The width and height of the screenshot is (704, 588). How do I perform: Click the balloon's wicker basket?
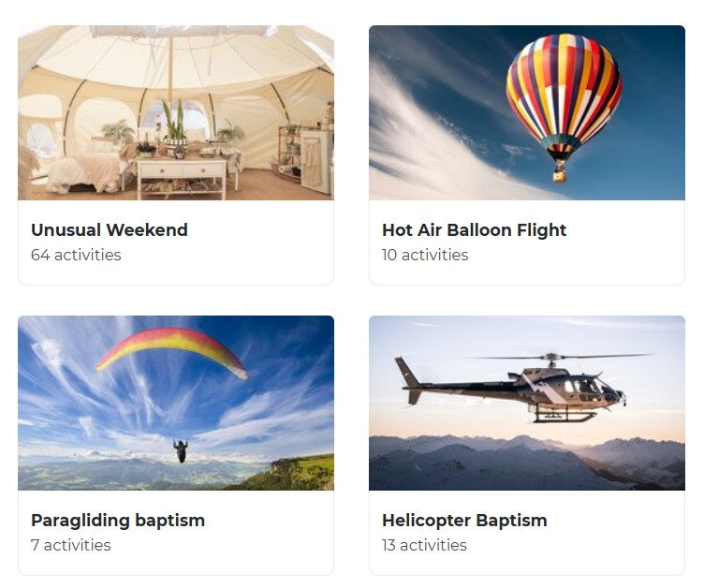click(560, 175)
